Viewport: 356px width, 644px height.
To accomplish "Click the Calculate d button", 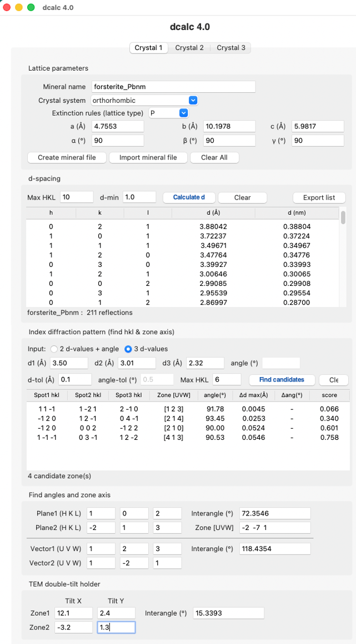I will [189, 197].
